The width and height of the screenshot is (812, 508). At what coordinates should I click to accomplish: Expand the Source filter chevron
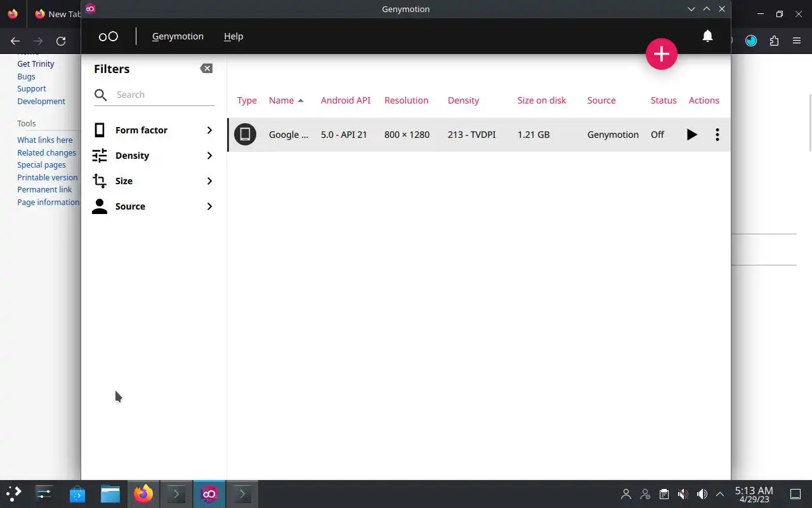pyautogui.click(x=209, y=206)
